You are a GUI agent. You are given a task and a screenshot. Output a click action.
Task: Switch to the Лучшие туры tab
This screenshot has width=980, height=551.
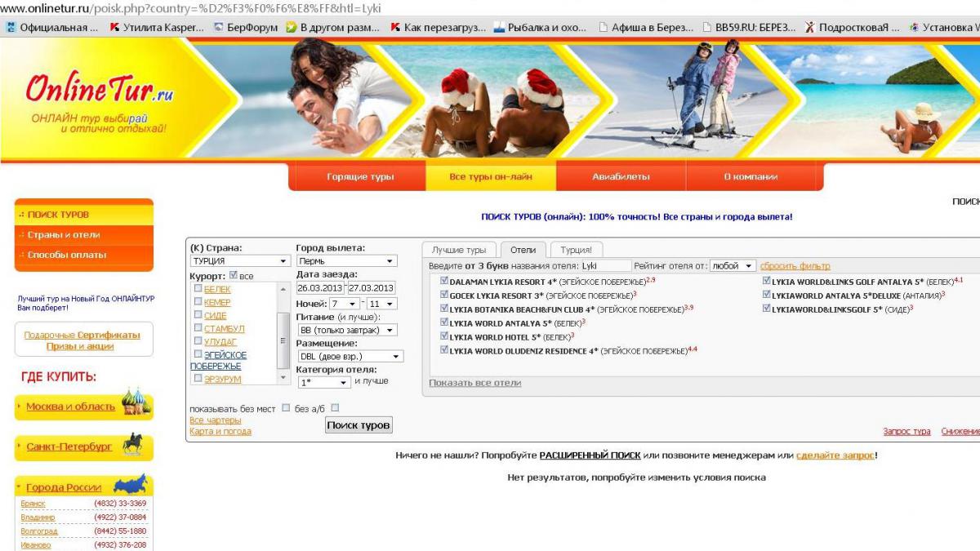pos(458,250)
